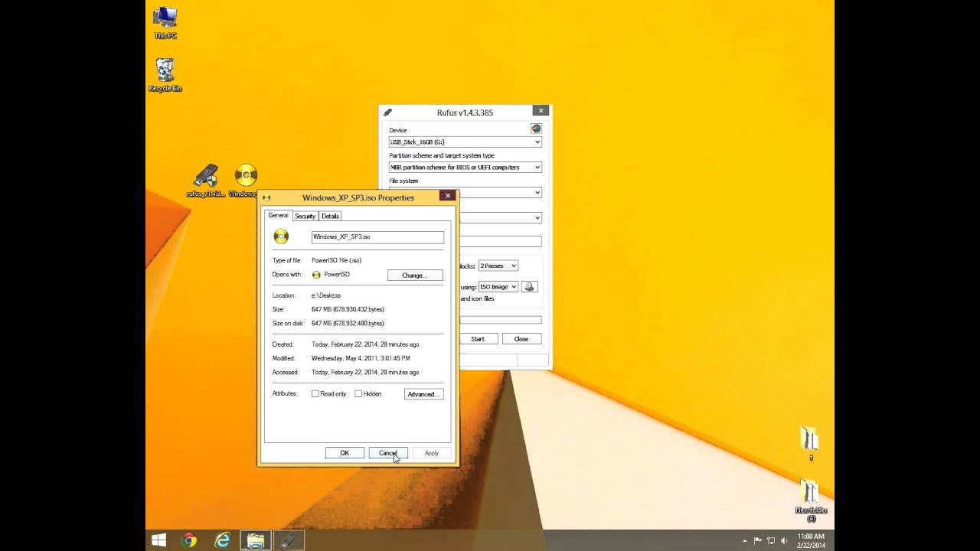The image size is (980, 551).
Task: Click Close in the Rufus window
Action: click(521, 338)
